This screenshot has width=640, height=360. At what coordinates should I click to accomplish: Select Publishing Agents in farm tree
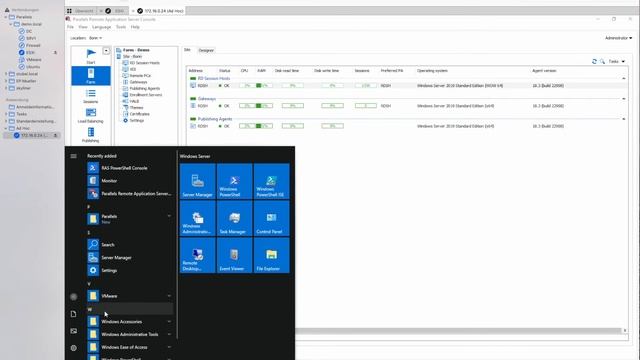click(144, 88)
